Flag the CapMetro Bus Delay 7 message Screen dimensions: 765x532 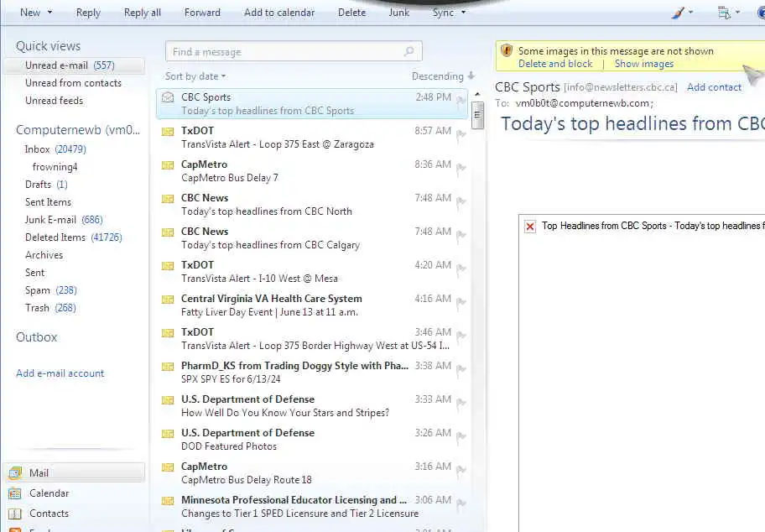(x=461, y=170)
